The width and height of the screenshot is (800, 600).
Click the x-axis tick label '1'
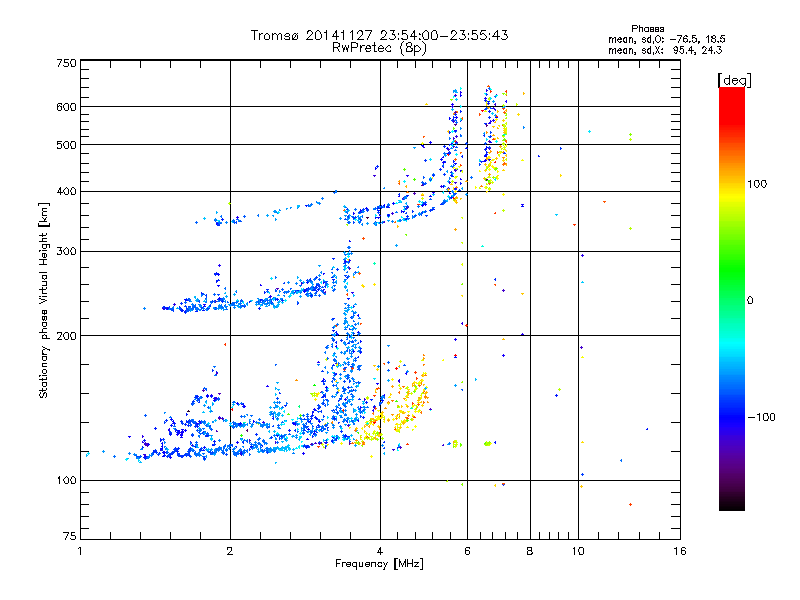pos(80,551)
